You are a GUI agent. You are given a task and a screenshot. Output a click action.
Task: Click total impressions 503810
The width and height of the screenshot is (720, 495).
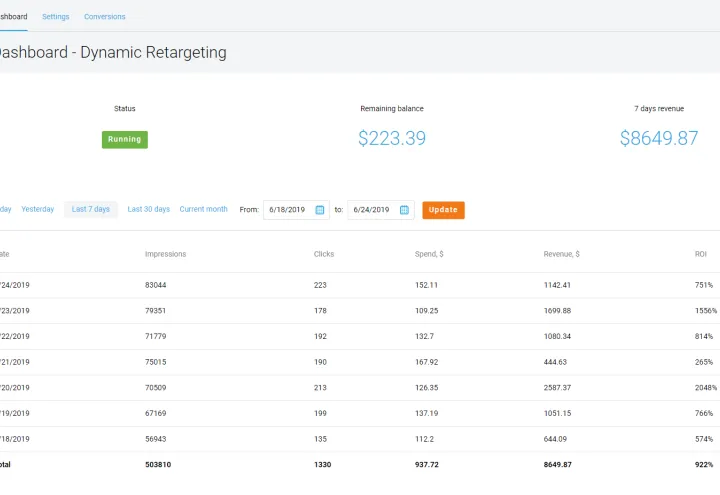click(158, 465)
